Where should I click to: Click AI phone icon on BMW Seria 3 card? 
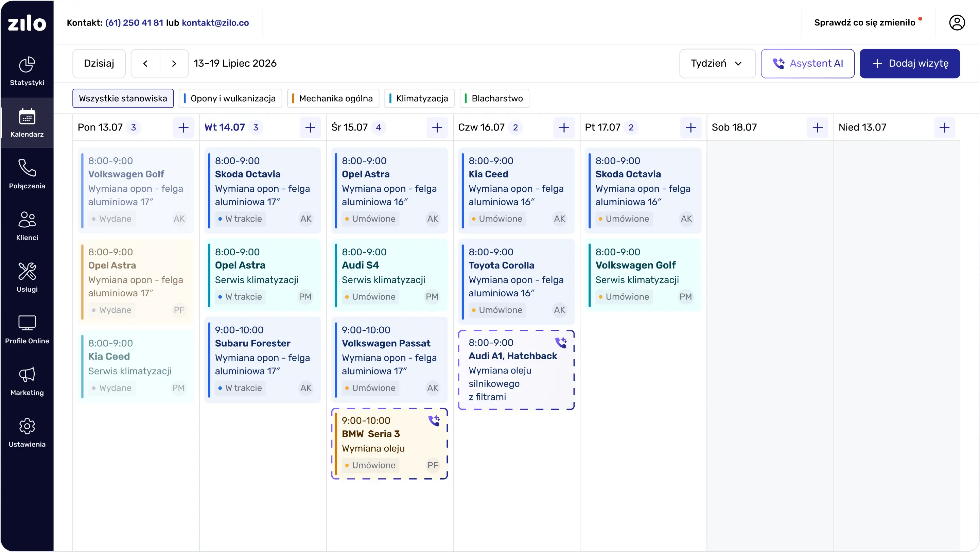click(x=434, y=420)
